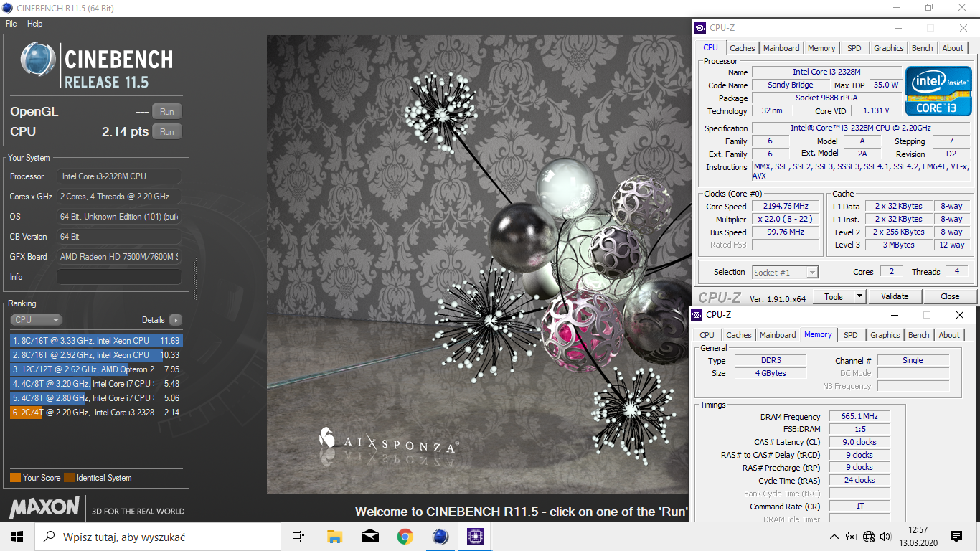Select About tab in CPU-Z Timings window
The width and height of the screenshot is (980, 551).
[x=949, y=335]
